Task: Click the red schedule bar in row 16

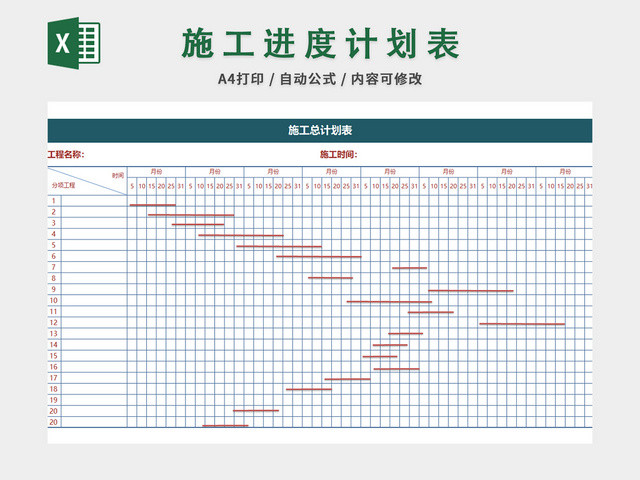Action: [396, 369]
